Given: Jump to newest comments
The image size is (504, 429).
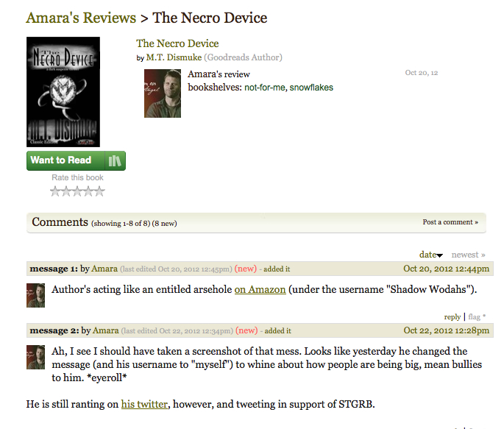Looking at the screenshot, I should click(469, 255).
